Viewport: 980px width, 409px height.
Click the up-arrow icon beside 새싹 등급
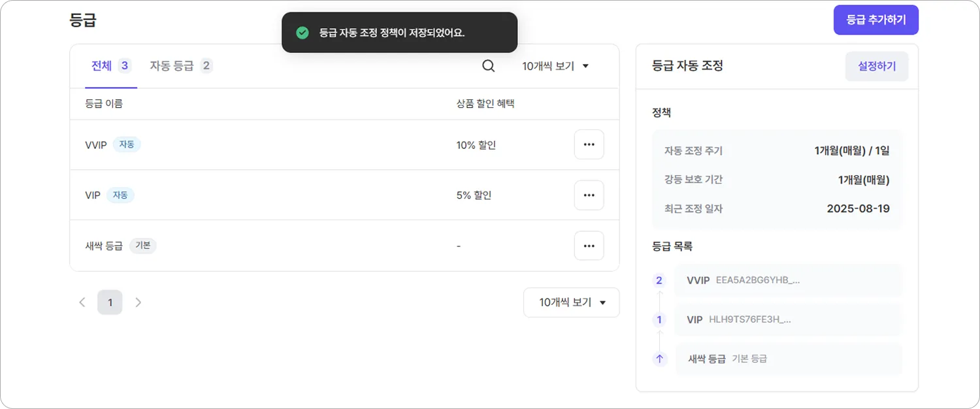click(x=659, y=359)
